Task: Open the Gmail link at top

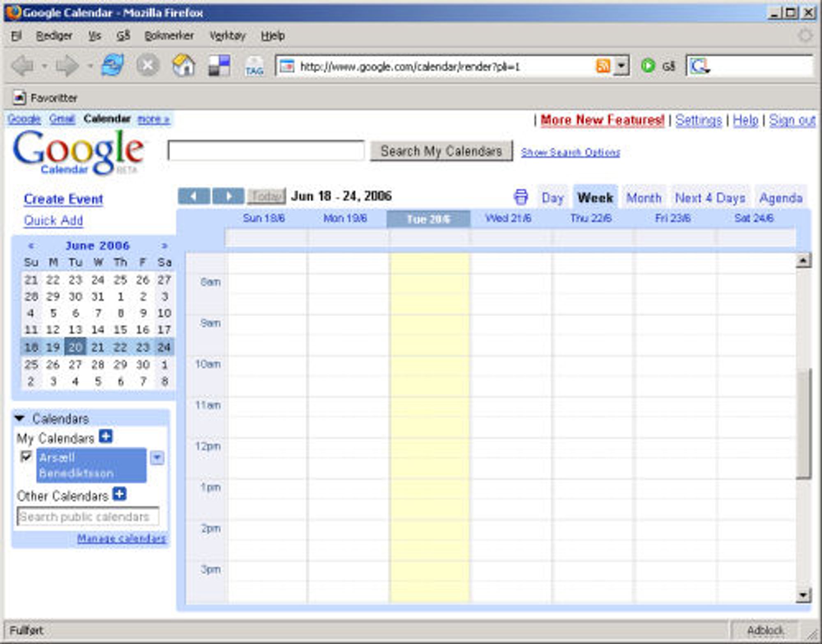Action: tap(62, 119)
